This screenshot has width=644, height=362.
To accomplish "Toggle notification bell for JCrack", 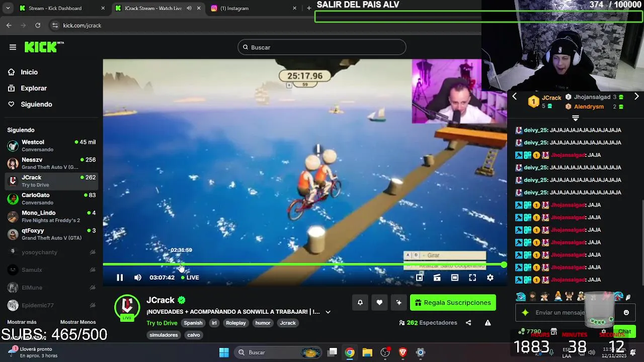I will tap(360, 302).
